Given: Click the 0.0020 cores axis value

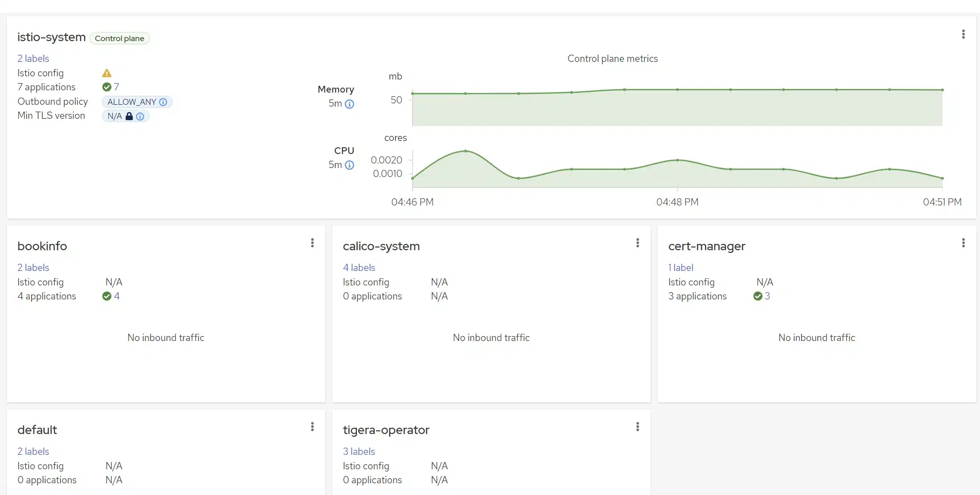Looking at the screenshot, I should (386, 160).
